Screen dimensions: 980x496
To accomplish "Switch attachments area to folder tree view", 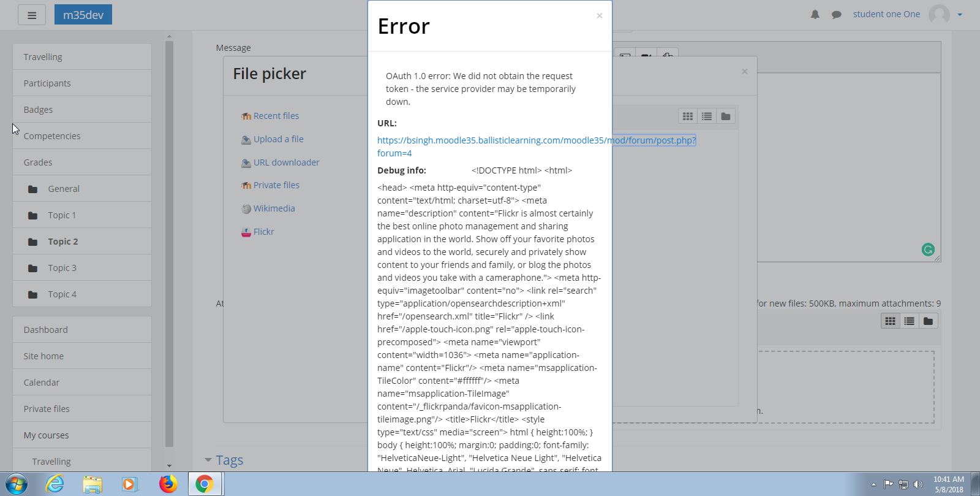I will coord(929,321).
